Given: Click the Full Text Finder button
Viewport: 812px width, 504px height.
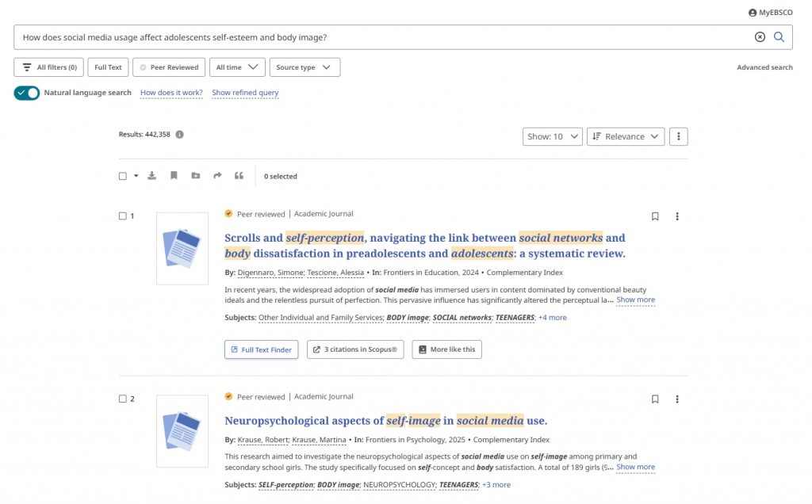Looking at the screenshot, I should [x=262, y=349].
